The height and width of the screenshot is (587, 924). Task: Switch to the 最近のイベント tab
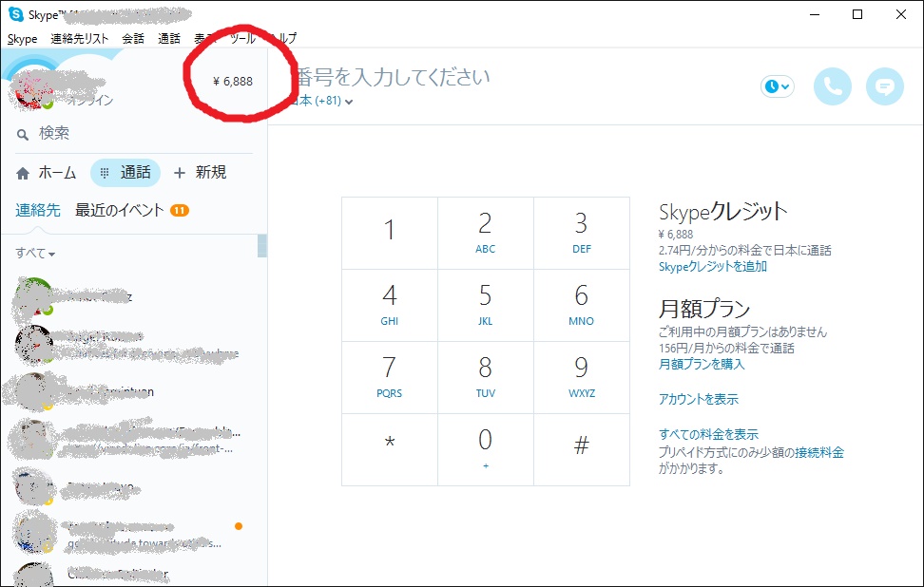(120, 210)
